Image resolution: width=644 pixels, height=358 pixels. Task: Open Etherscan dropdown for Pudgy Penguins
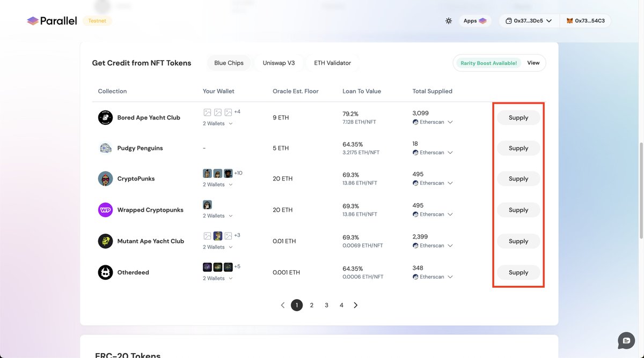[x=433, y=153]
